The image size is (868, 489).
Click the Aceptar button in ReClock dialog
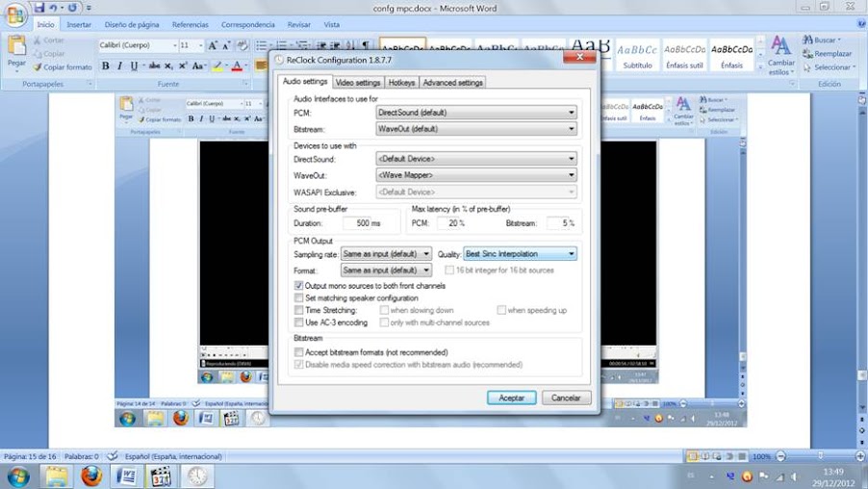click(x=512, y=398)
